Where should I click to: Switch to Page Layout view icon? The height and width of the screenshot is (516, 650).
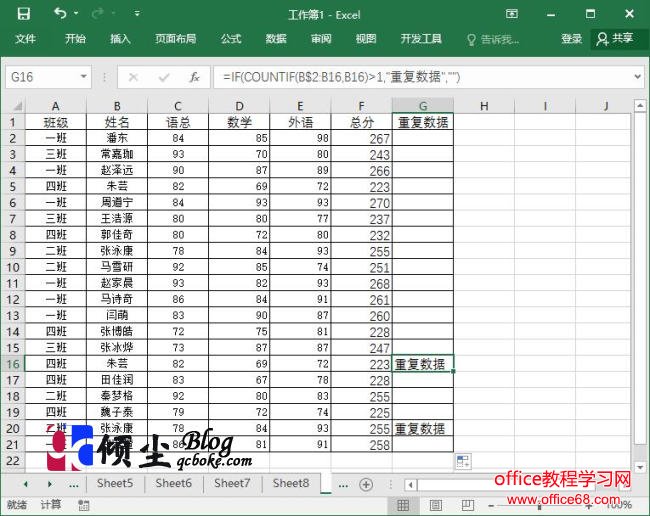436,505
